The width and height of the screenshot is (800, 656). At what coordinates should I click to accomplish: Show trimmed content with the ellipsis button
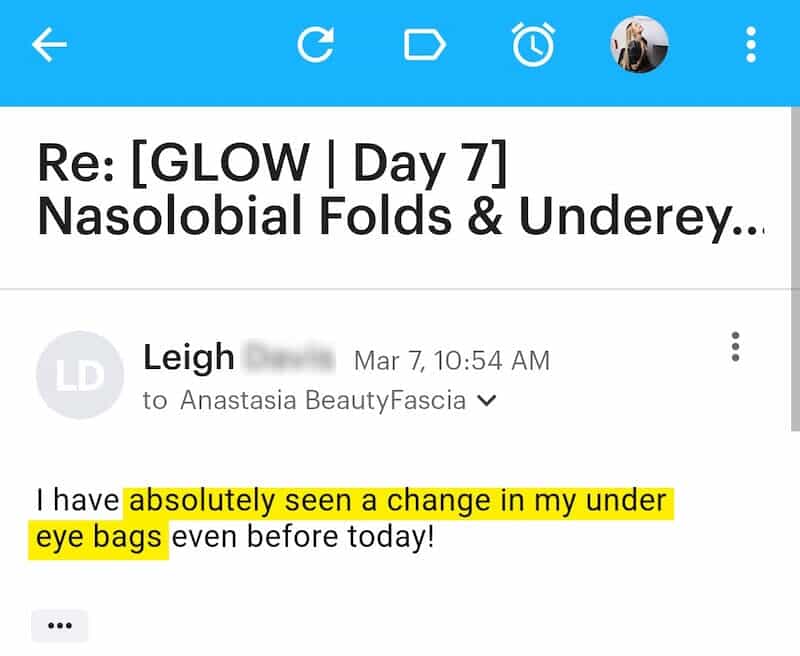(x=60, y=626)
